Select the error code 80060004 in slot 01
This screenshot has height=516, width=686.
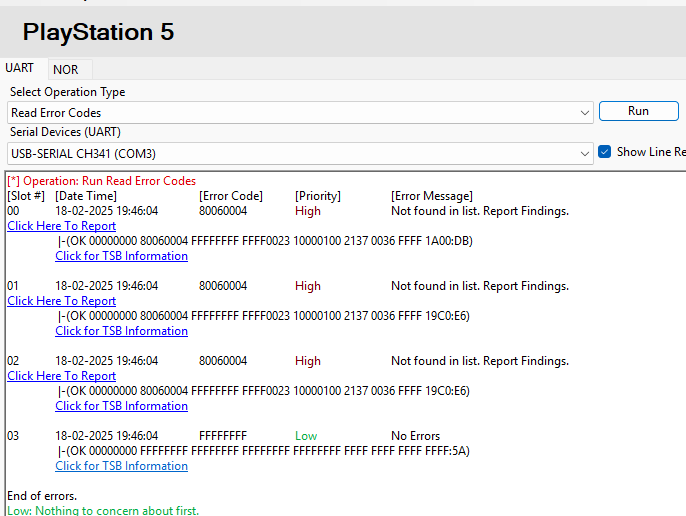tap(223, 286)
